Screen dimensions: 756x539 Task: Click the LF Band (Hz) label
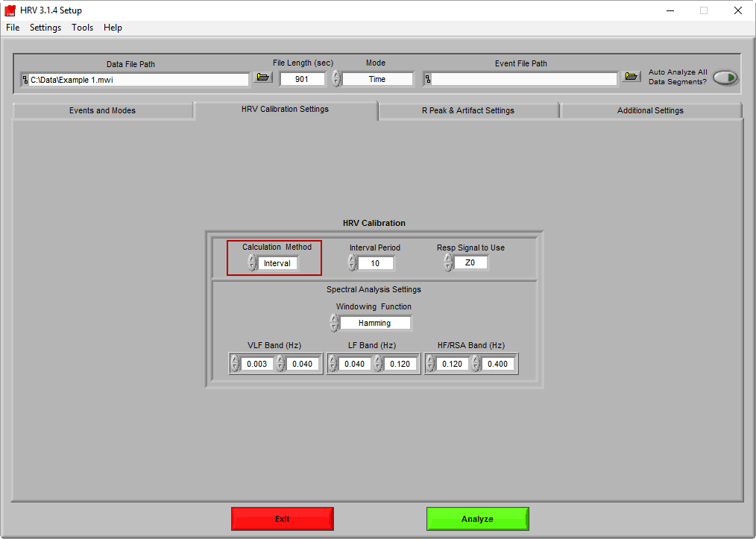(372, 345)
